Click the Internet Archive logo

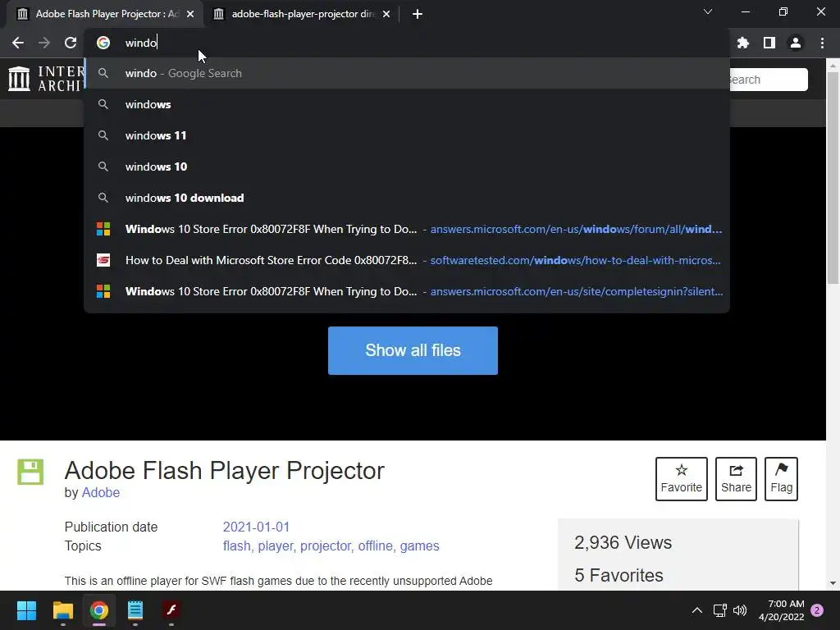click(47, 79)
